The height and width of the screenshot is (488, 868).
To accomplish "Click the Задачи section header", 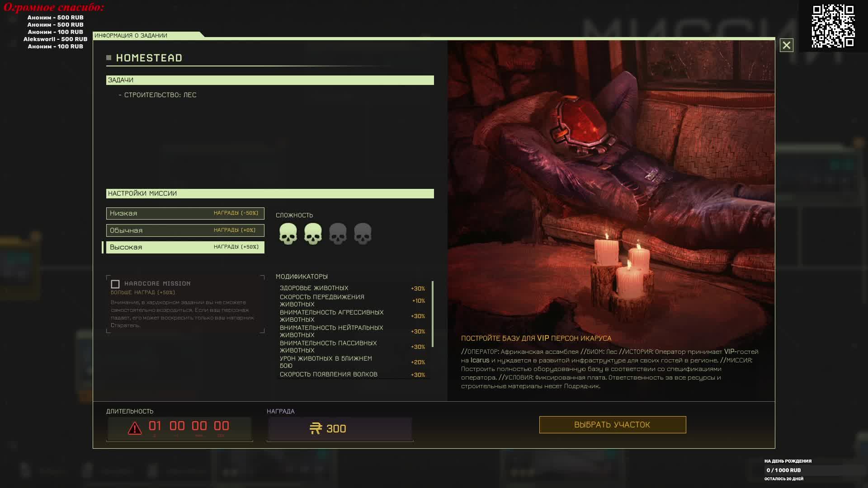I will 269,80.
